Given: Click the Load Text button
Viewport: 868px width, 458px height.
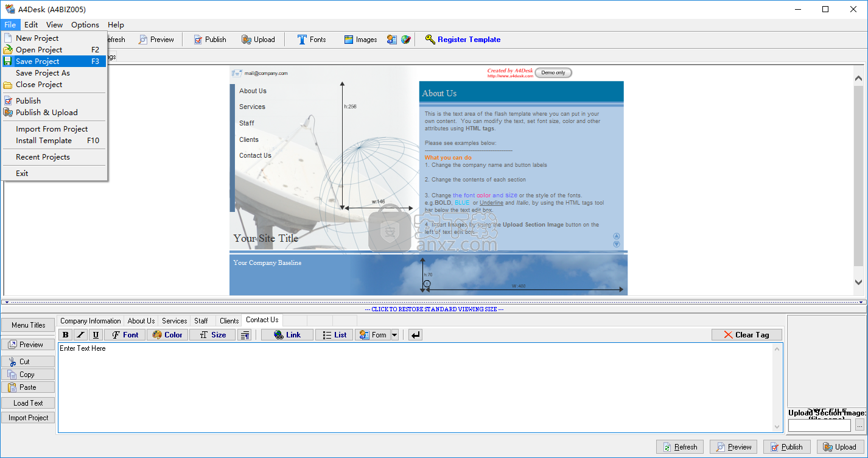Looking at the screenshot, I should point(28,403).
